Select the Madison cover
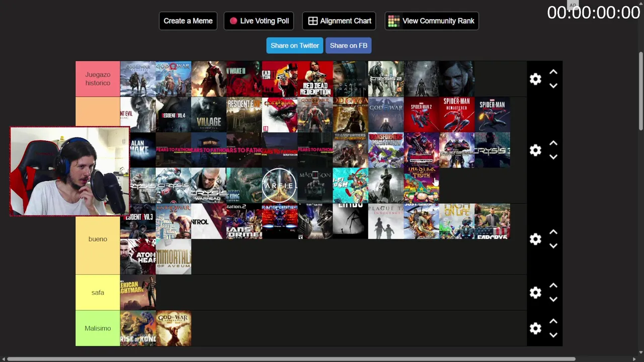Image resolution: width=644 pixels, height=362 pixels. [x=315, y=186]
